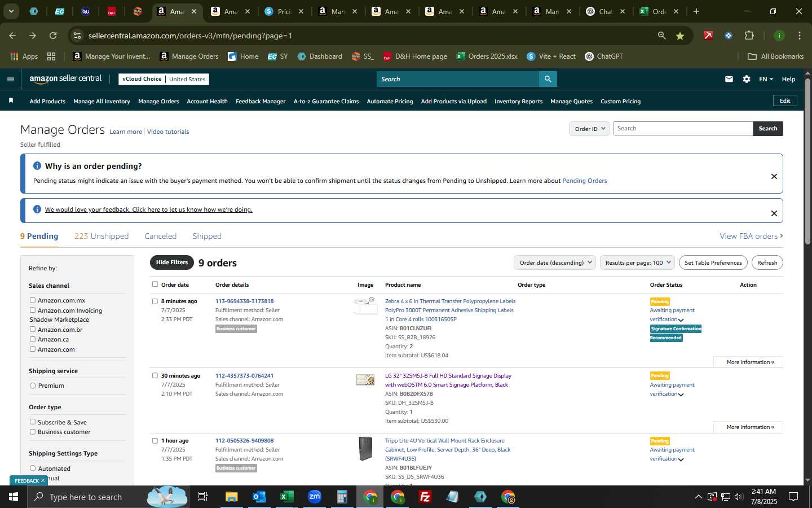Open the notifications icon in system tray

coord(793,497)
